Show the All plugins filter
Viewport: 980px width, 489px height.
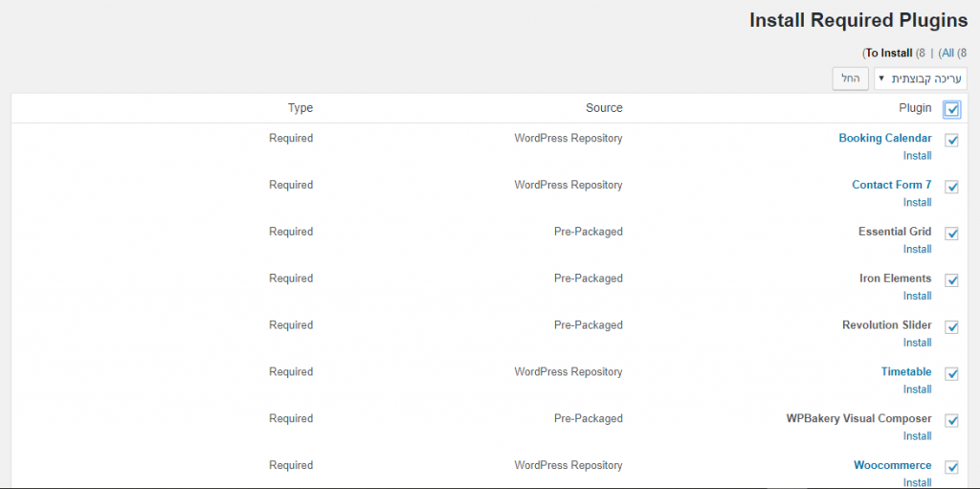(x=948, y=54)
